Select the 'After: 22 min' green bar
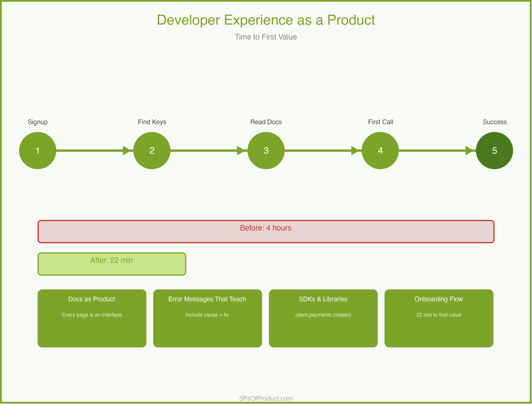 click(x=111, y=264)
